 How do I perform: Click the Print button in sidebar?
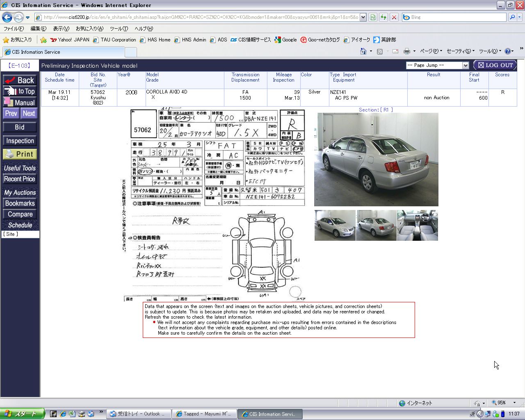coord(20,154)
